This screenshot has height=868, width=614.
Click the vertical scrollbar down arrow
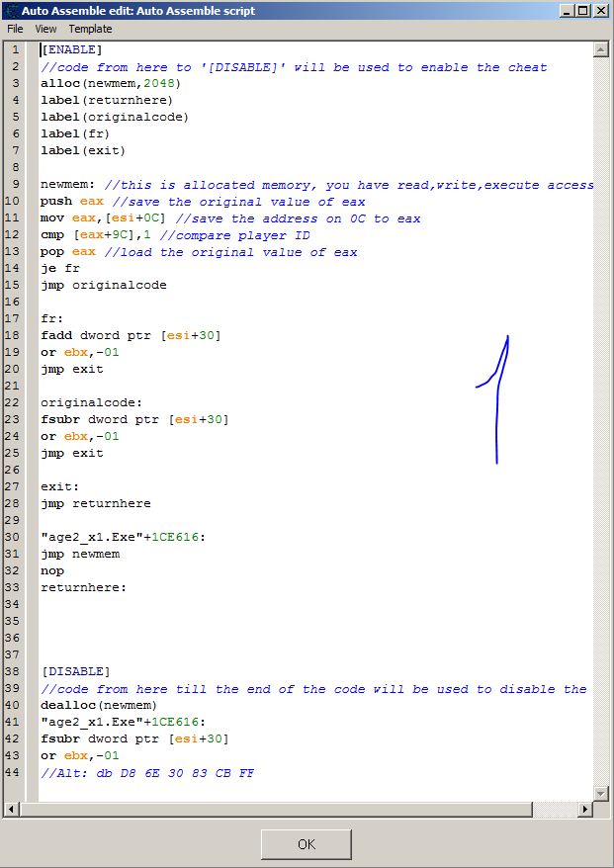coord(601,794)
